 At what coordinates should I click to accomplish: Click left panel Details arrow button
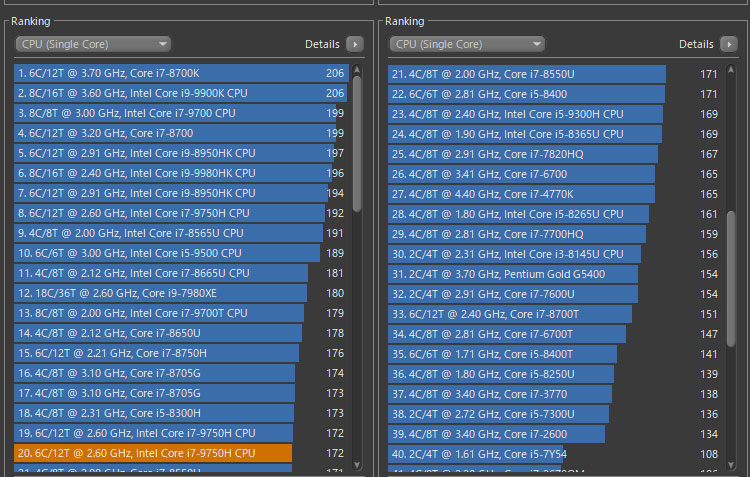click(355, 44)
